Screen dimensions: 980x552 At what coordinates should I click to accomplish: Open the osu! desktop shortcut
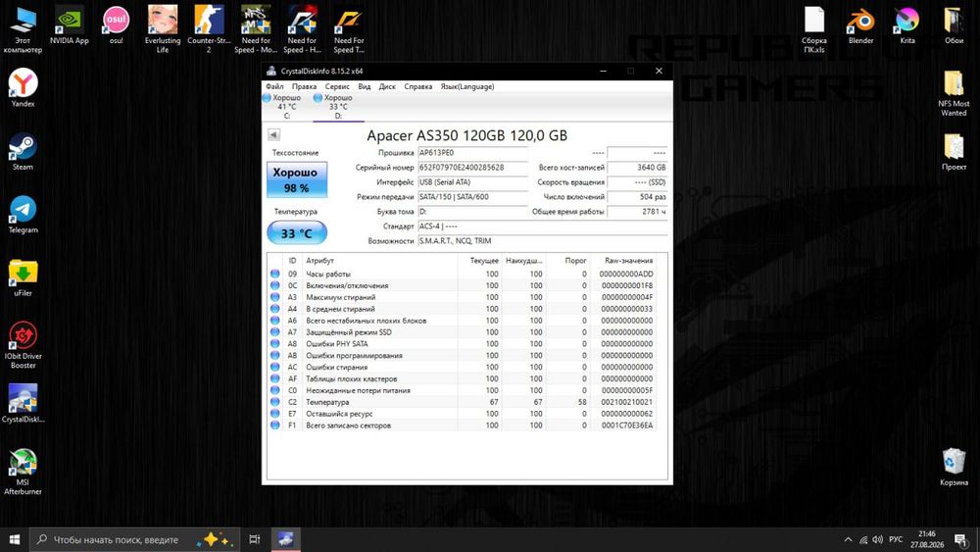(x=117, y=25)
